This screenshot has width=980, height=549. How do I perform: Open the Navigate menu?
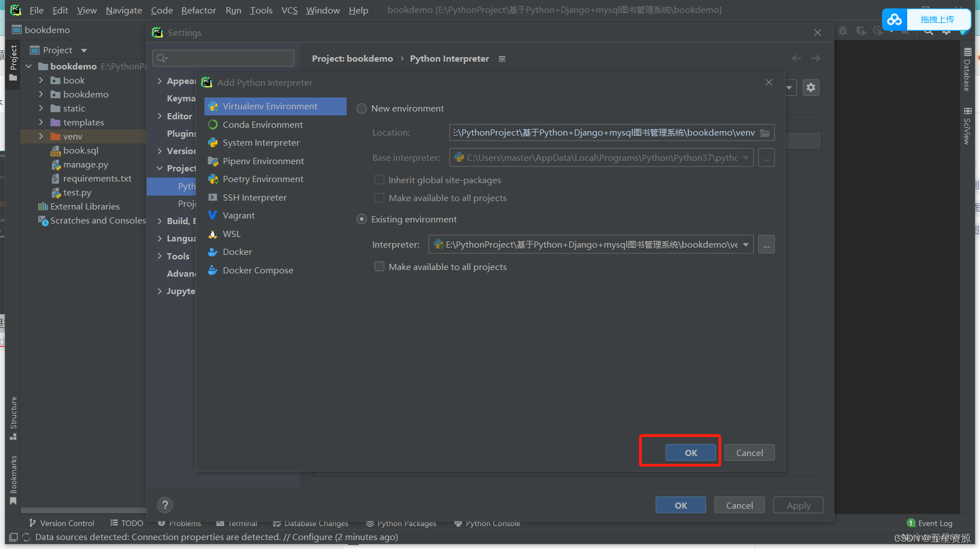(124, 10)
